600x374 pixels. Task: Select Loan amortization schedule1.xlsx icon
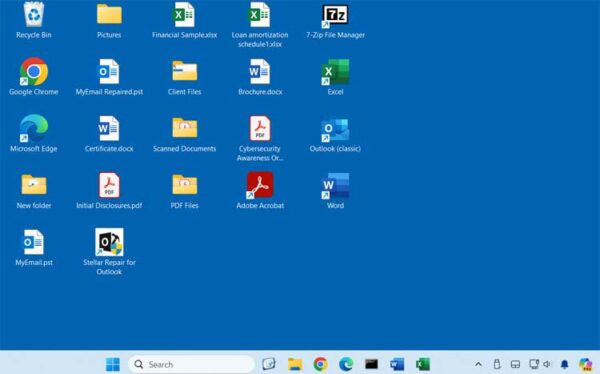tap(260, 15)
